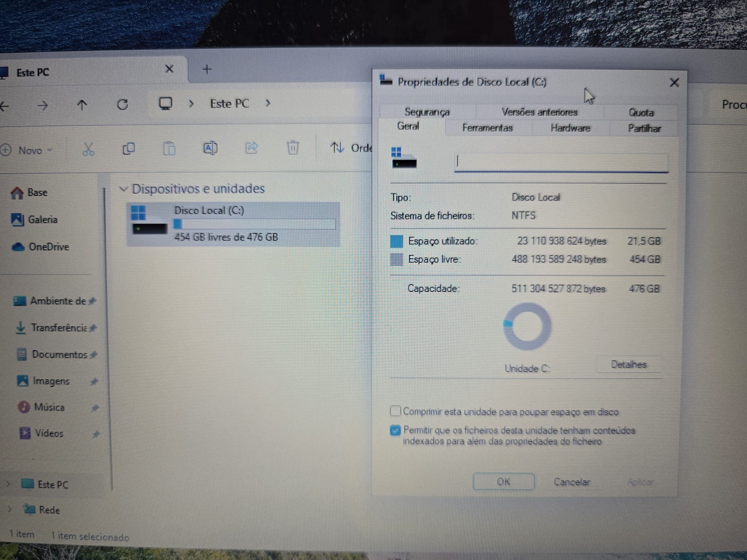Tick Comprimir esta unidade checkbox

point(395,411)
